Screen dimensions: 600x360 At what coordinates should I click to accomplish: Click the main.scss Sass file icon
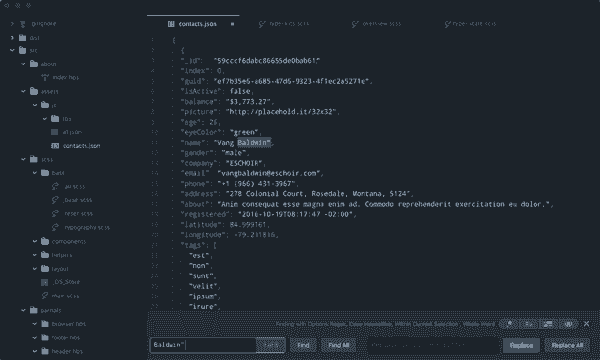pyautogui.click(x=45, y=296)
